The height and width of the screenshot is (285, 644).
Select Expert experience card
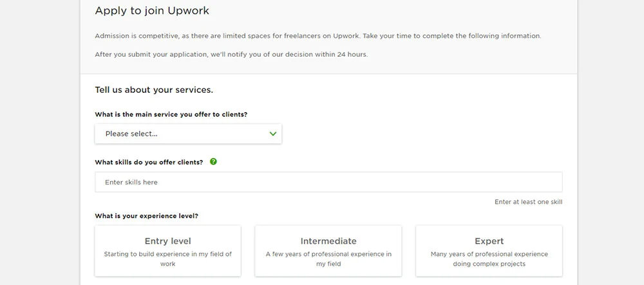[489, 251]
